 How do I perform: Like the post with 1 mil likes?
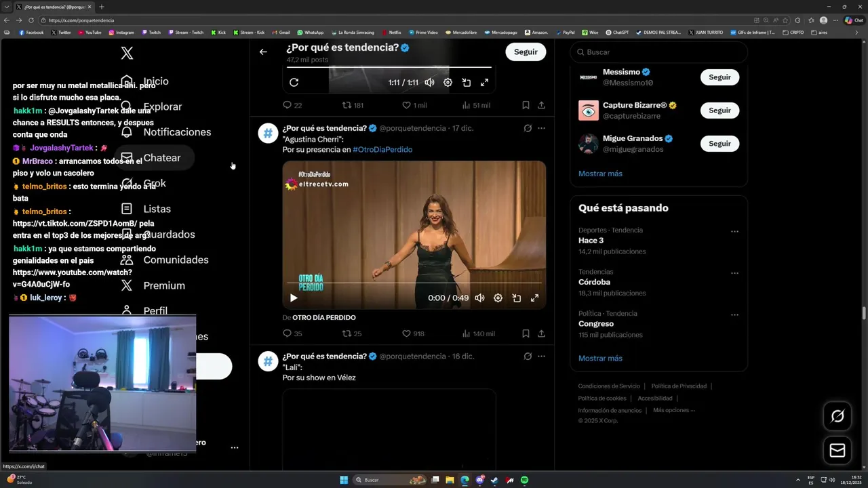[x=414, y=105]
